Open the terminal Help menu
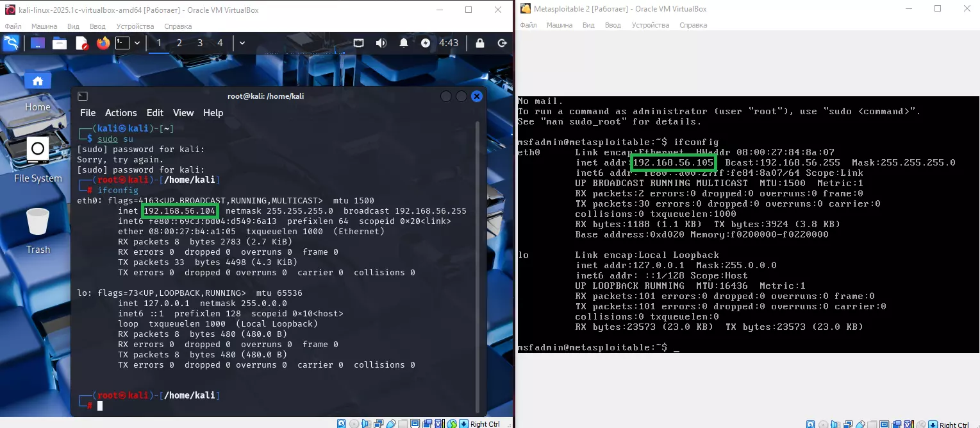This screenshot has height=428, width=980. 213,113
